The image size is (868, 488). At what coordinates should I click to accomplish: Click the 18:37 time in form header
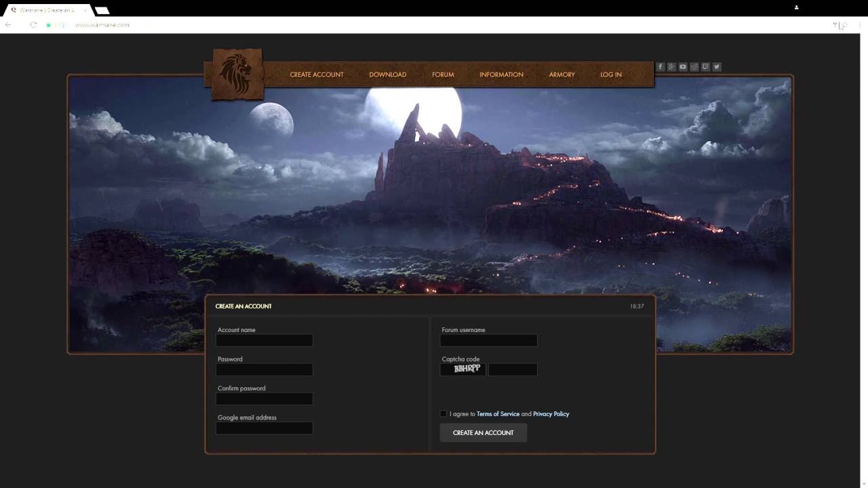637,306
